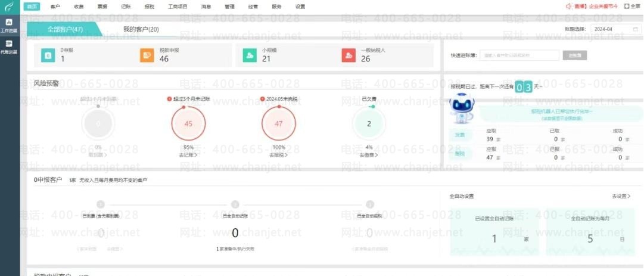Click the red ring showing 45

[x=188, y=123]
